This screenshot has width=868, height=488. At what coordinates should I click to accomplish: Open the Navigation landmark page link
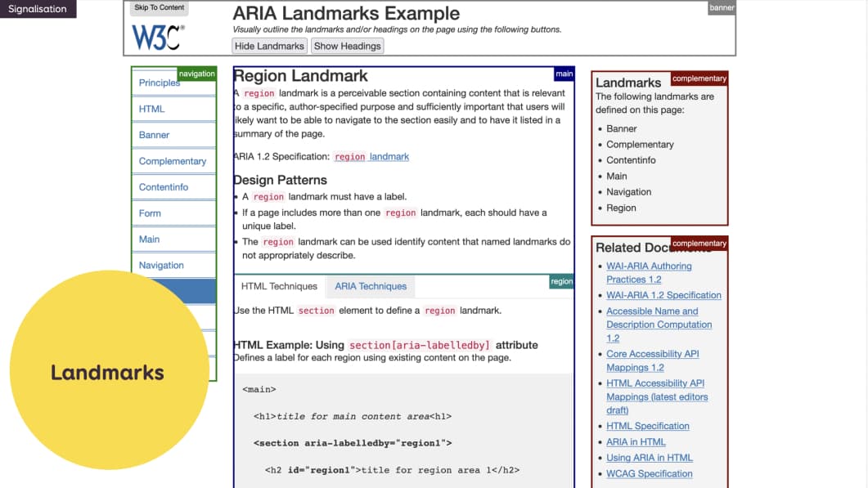[x=161, y=266]
